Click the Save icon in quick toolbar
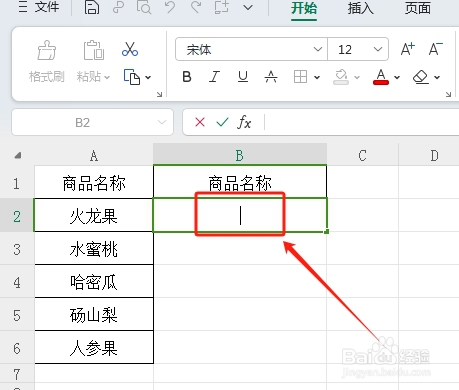This screenshot has height=390, width=459. [x=91, y=7]
